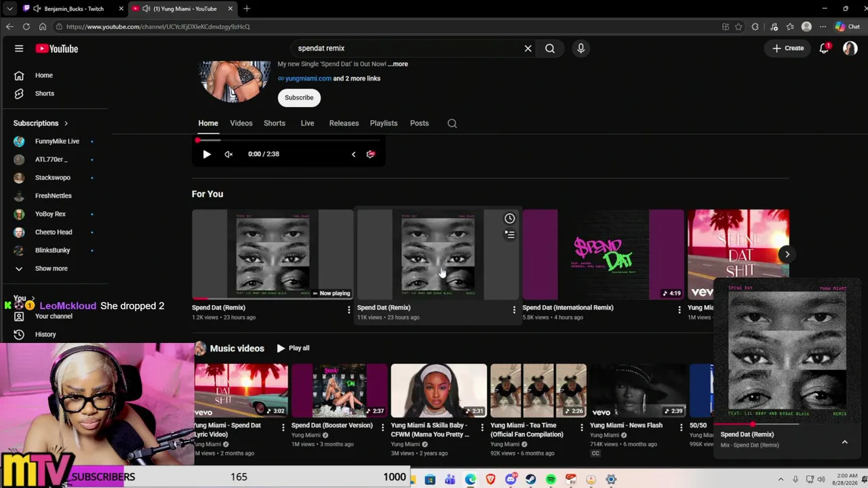Expand channel description with '...more'
Image resolution: width=868 pixels, height=488 pixels.
(398, 64)
